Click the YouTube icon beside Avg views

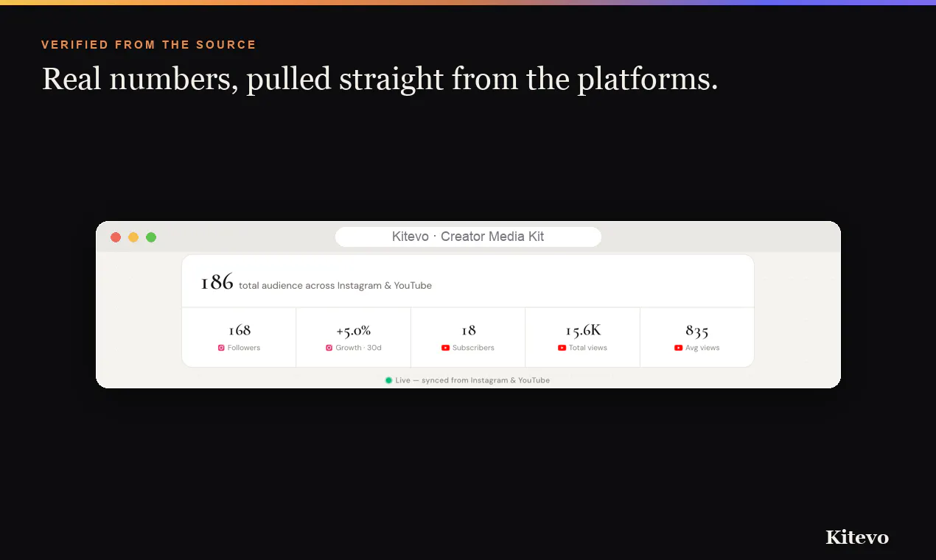coord(678,348)
